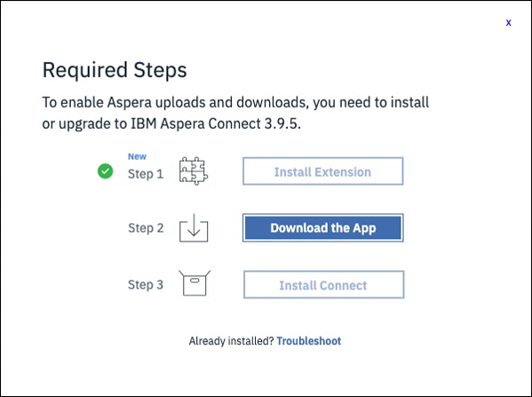Screen dimensions: 532x397
Task: Click the 'IBM Aspera Connect 3.9.5' version text
Action: click(x=216, y=123)
